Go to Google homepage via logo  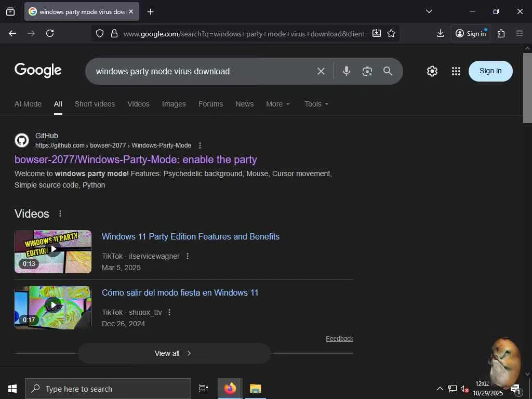(x=38, y=70)
